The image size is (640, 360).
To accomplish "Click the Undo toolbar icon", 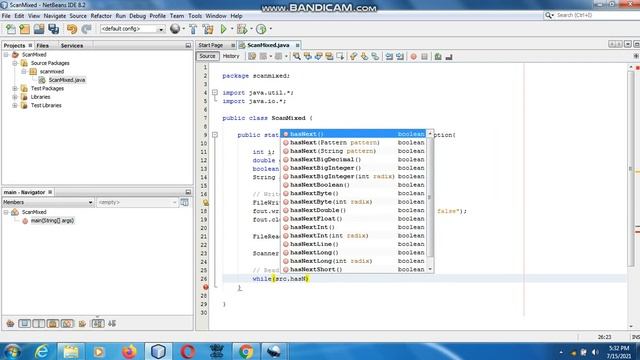I will [72, 29].
